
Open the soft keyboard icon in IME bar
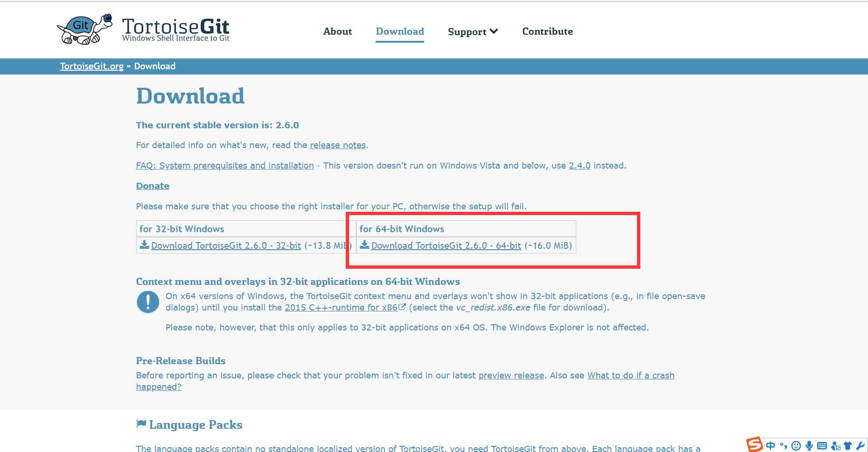pos(822,446)
